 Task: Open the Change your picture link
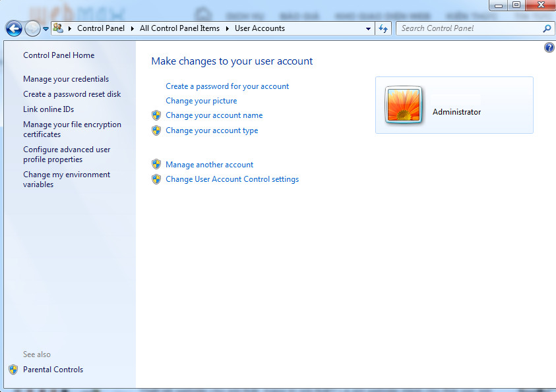(x=201, y=101)
